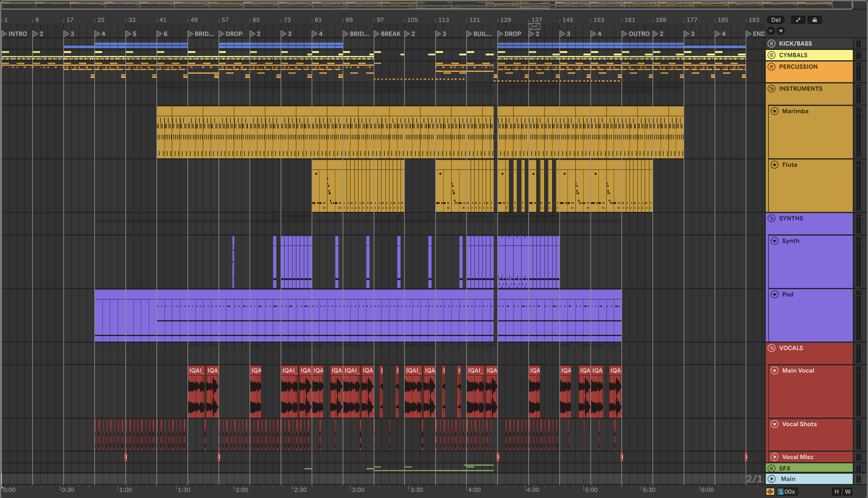Click the orange waveform zoom icon
The width and height of the screenshot is (868, 498).
tap(770, 492)
